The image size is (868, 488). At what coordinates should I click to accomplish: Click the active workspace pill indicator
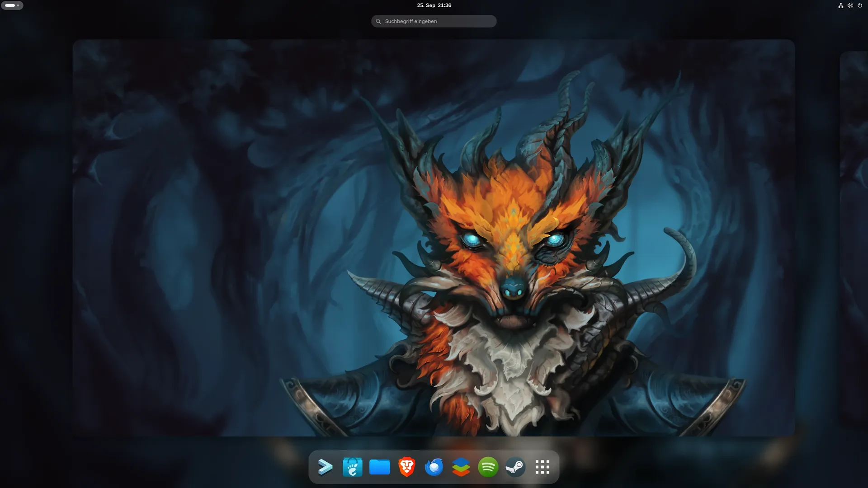(x=10, y=5)
